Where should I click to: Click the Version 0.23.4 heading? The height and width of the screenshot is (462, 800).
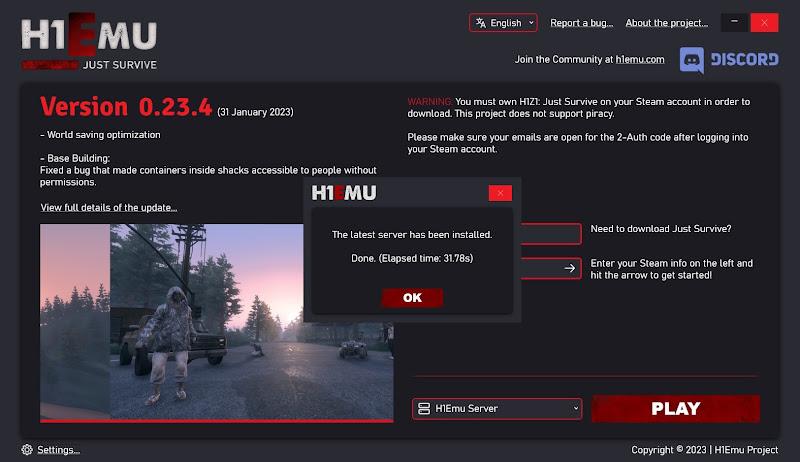tap(126, 107)
